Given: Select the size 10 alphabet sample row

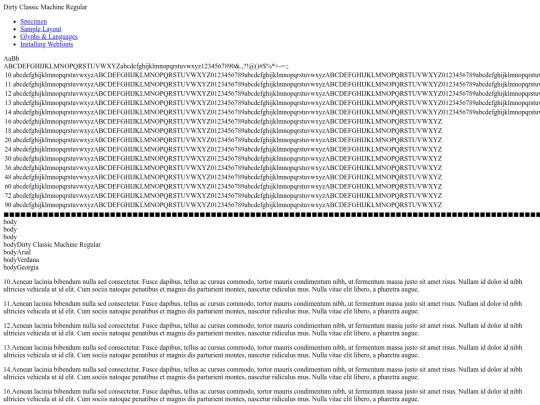Looking at the screenshot, I should tap(272, 75).
